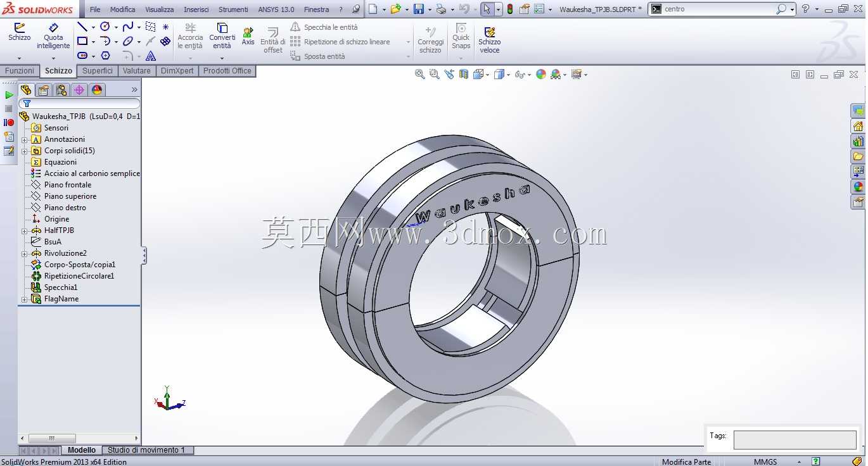Click the red record macro button
This screenshot has height=466, width=868.
click(x=9, y=122)
